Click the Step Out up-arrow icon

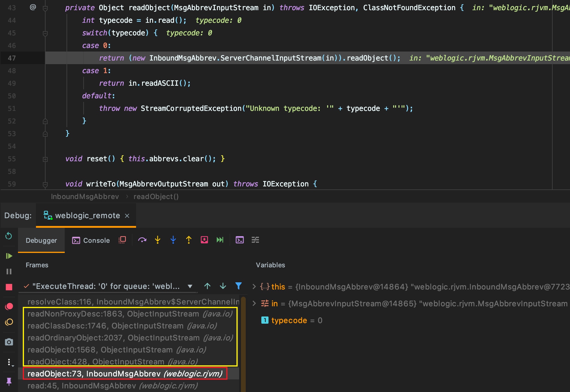coord(189,240)
